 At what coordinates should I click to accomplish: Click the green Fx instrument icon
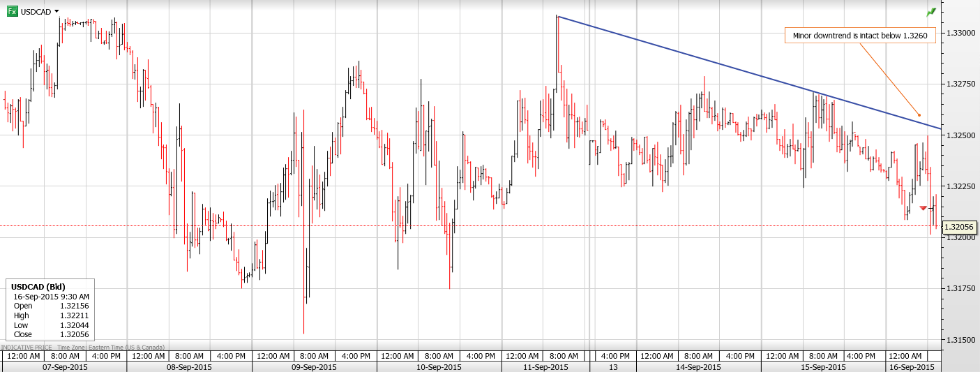tap(12, 12)
